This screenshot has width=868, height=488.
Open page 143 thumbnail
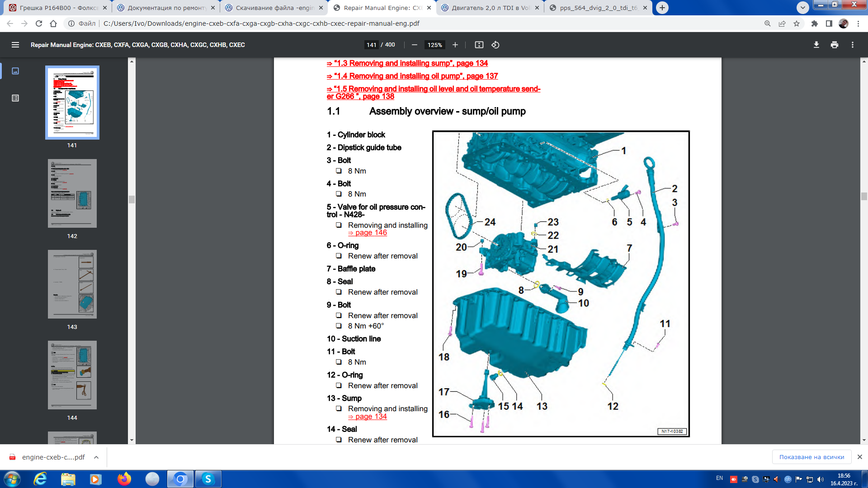point(72,284)
